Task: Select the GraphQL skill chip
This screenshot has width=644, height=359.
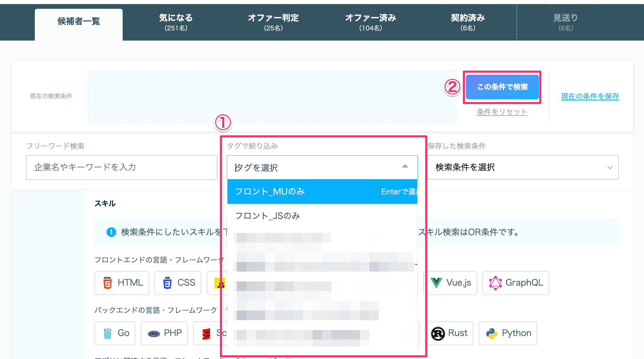Action: [516, 283]
